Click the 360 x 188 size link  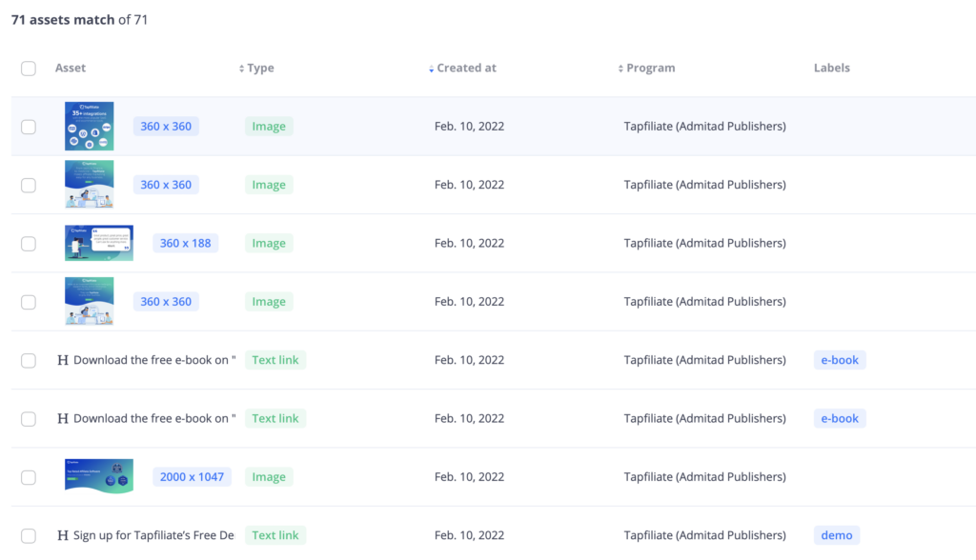click(x=185, y=243)
